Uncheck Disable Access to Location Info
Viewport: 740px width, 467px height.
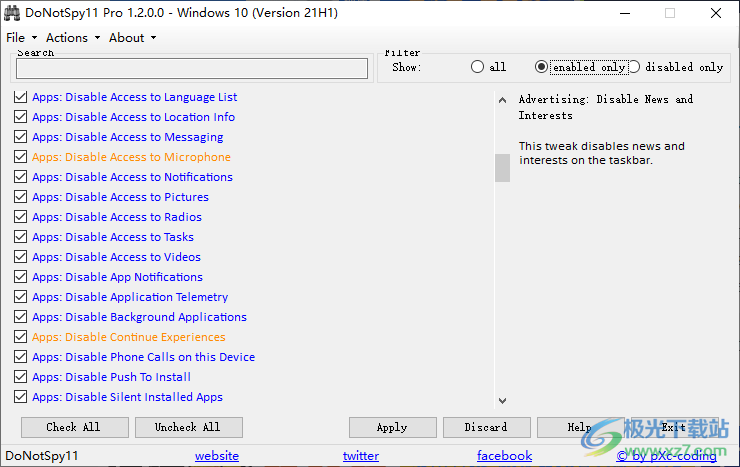coord(20,117)
